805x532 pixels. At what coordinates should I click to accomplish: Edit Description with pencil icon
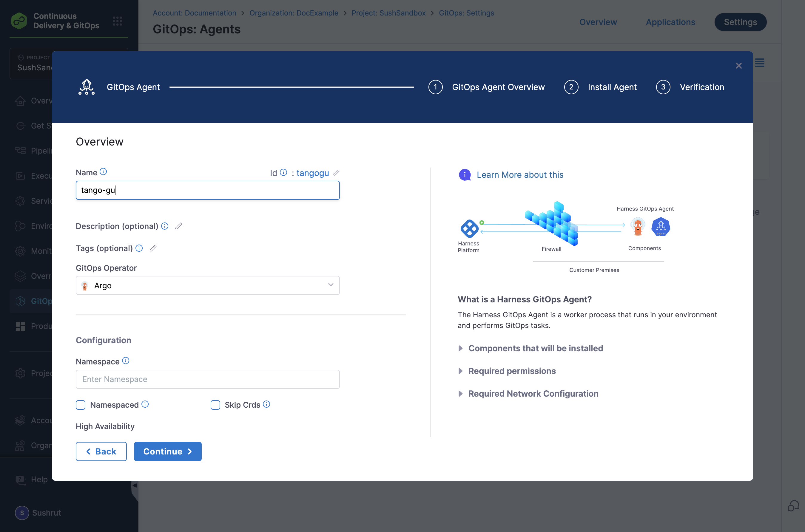click(179, 226)
